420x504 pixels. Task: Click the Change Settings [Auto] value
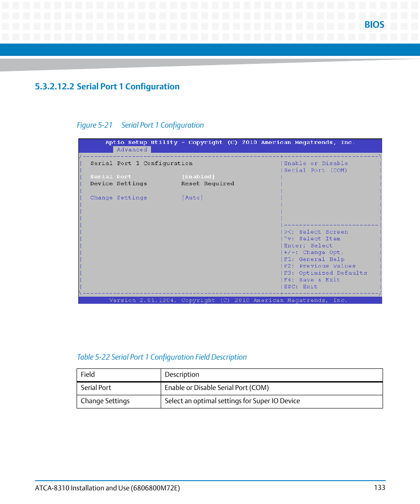[192, 198]
